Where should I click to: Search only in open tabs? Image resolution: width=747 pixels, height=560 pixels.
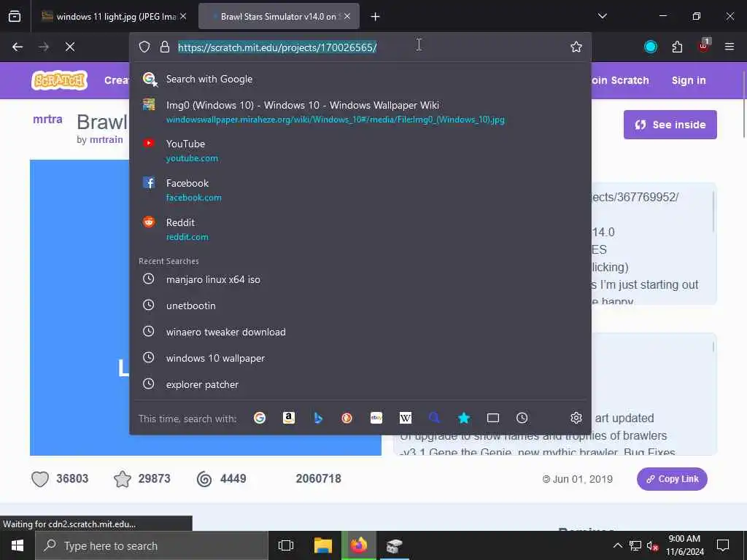pyautogui.click(x=493, y=418)
